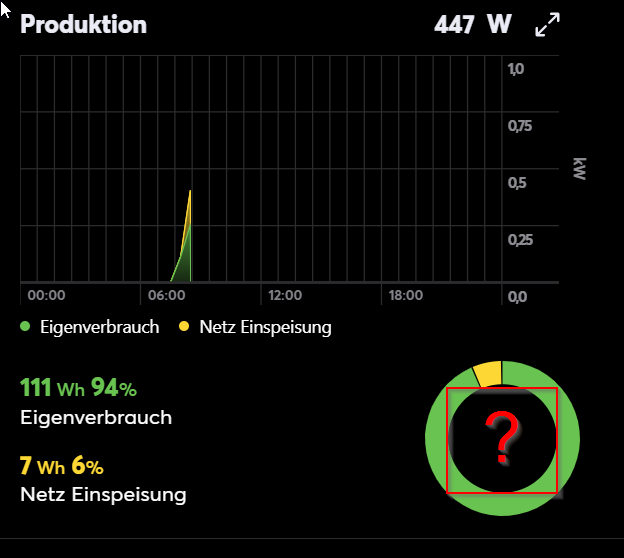Click the 447 W production value
This screenshot has width=624, height=558.
tap(472, 25)
